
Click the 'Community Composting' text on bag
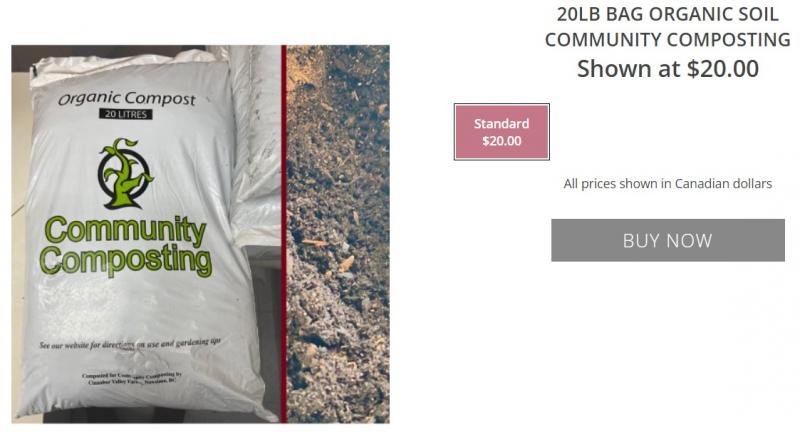tap(126, 246)
